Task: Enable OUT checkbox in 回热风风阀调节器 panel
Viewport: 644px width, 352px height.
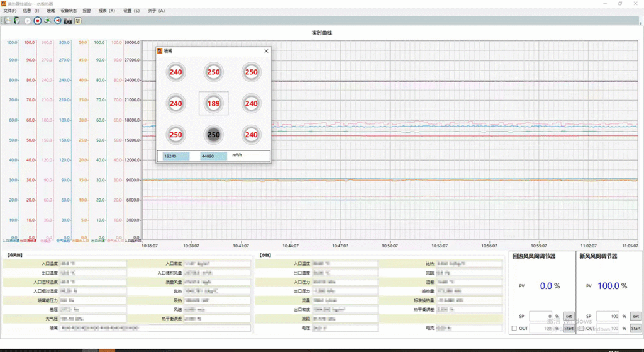Action: (x=515, y=328)
